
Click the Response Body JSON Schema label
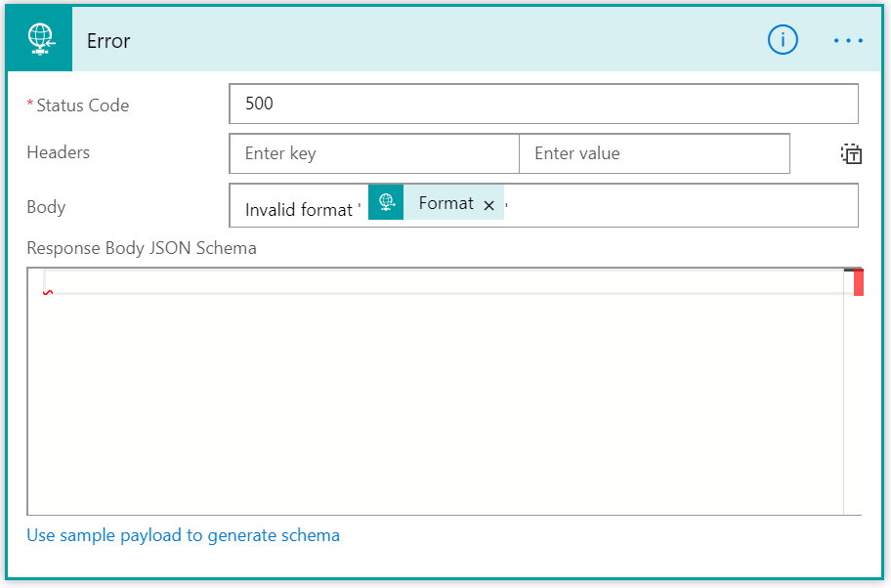142,248
